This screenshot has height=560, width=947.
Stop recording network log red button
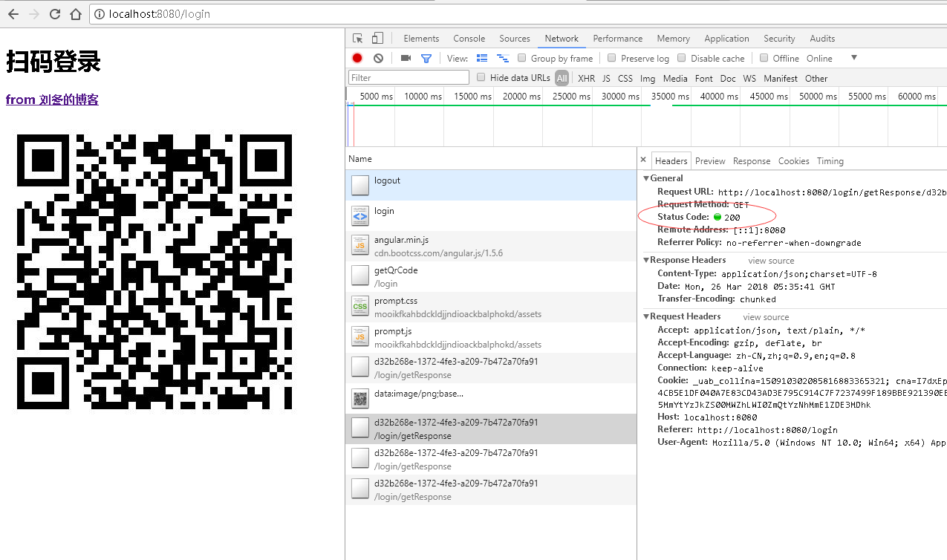coord(357,58)
